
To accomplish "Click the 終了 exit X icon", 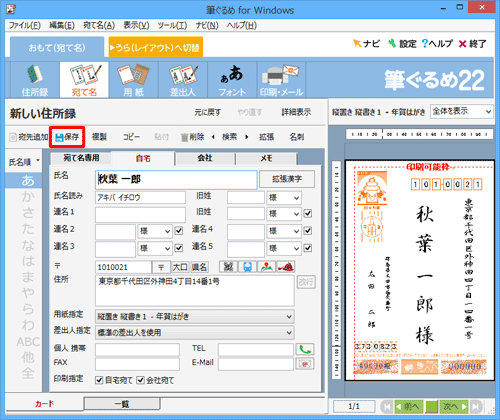I will click(462, 44).
